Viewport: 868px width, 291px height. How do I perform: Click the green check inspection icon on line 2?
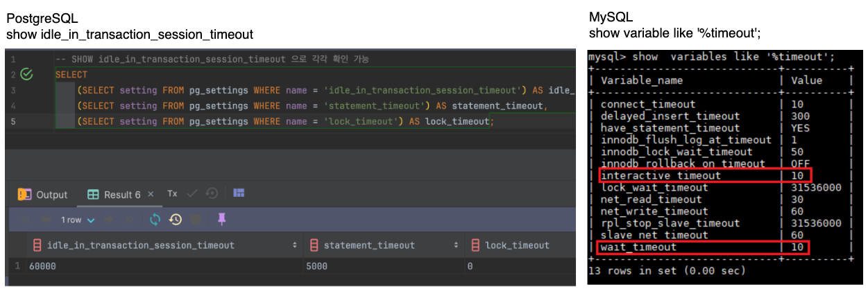tap(26, 74)
